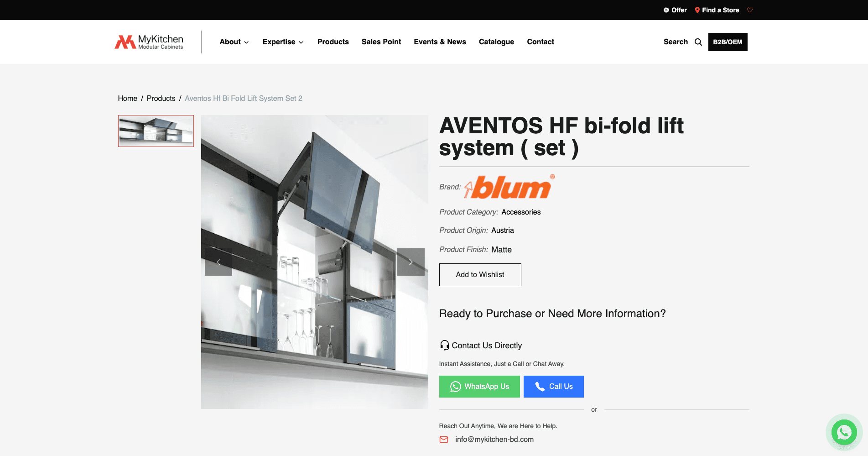
Task: Open the floating WhatsApp chat bubble
Action: point(844,432)
